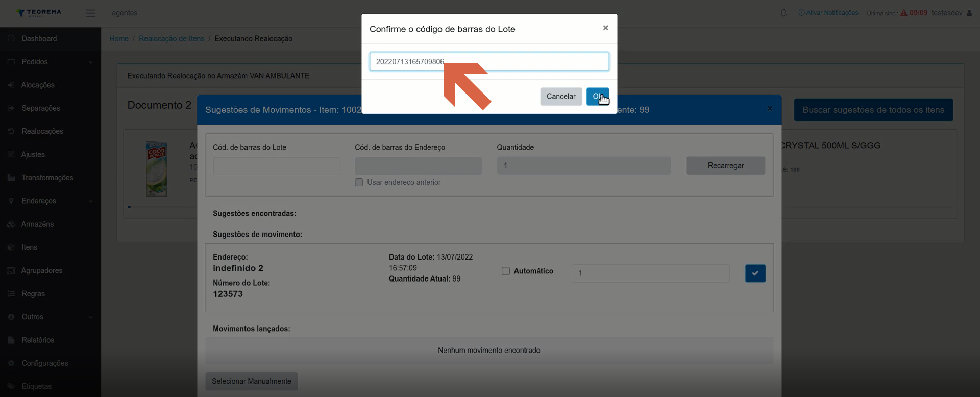The image size is (980, 397).
Task: Click the Regras list icon
Action: (x=11, y=294)
